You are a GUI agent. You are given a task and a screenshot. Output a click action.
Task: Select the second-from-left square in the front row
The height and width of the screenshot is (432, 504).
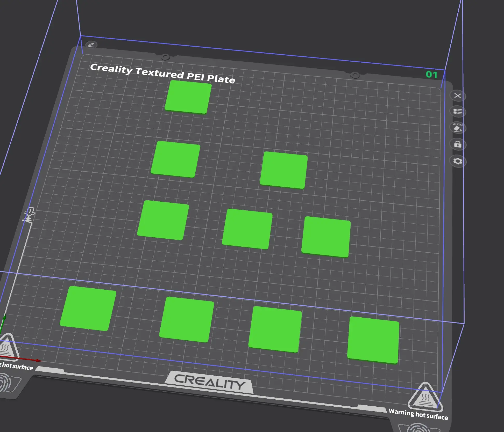point(187,319)
